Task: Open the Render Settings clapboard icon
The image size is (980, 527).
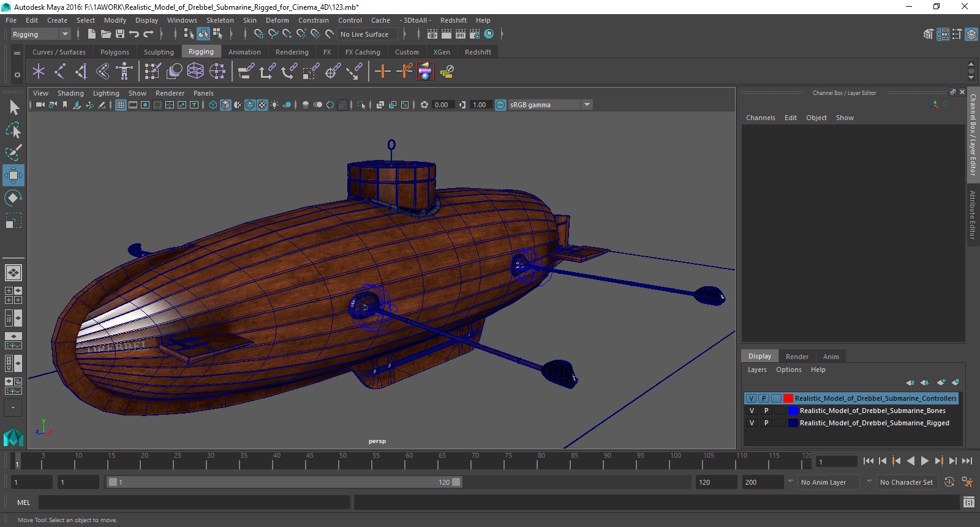Action: coord(474,34)
